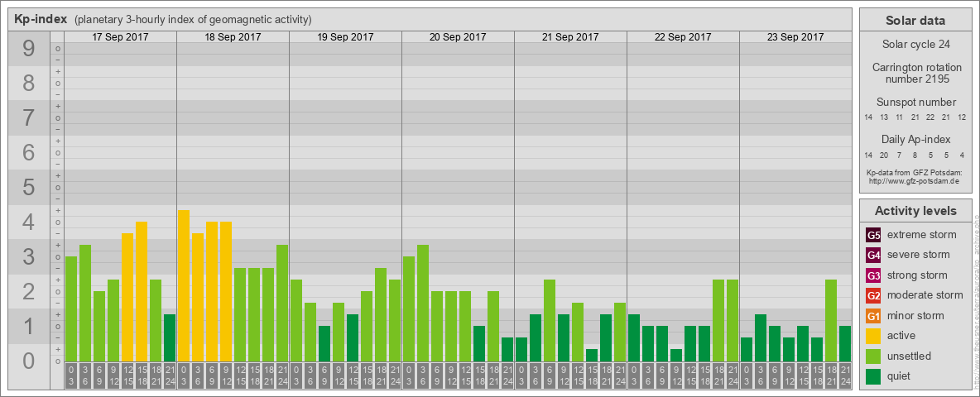Click the 'Solar cycle 24' text

(915, 45)
